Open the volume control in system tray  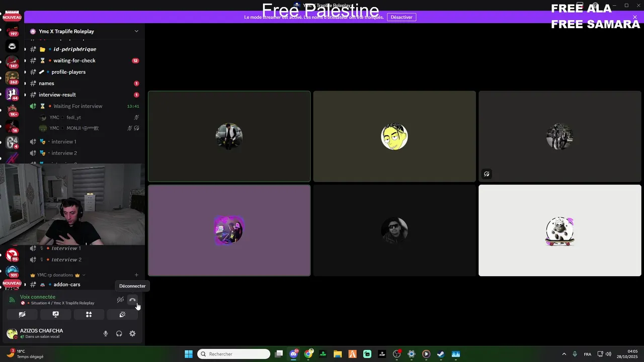point(609,354)
